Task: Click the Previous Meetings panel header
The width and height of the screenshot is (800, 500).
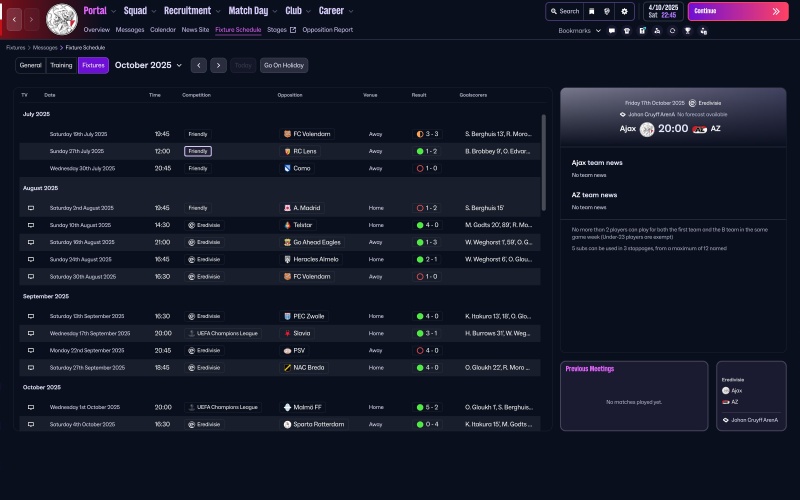Action: click(x=590, y=369)
